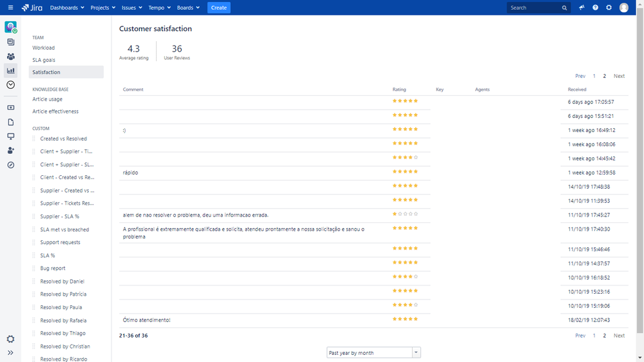Open SLA met vs breached report

coord(64,229)
